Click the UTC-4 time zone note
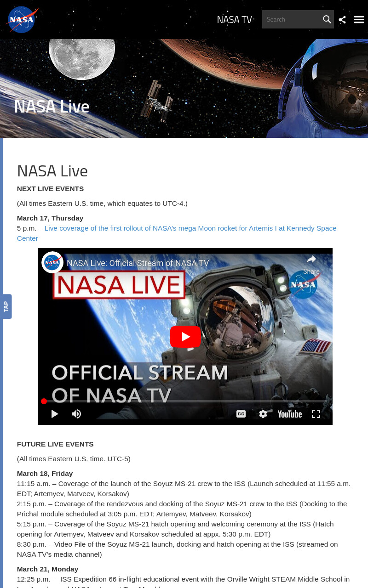This screenshot has height=588, width=368. pos(102,204)
